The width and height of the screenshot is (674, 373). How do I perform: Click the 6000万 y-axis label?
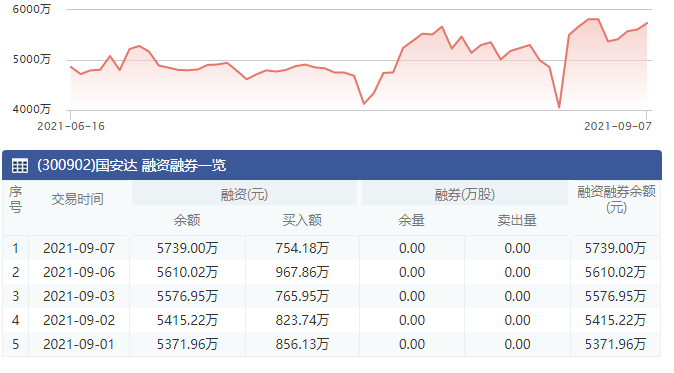(x=31, y=9)
